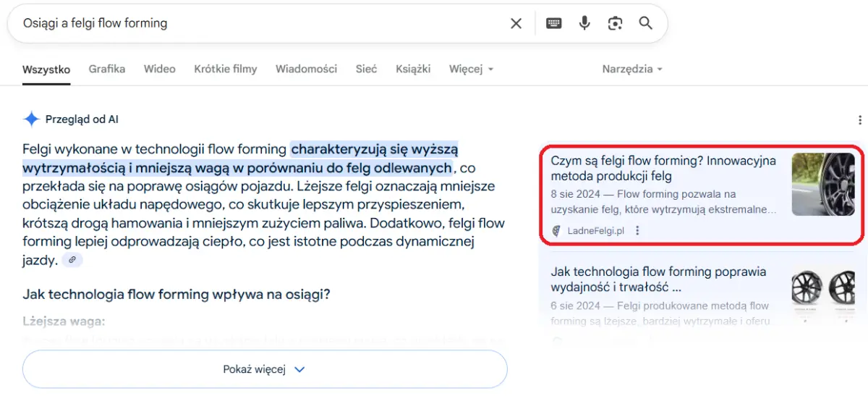Open three-dot menu next to LadneFelgi.pl
This screenshot has width=868, height=396.
(637, 231)
